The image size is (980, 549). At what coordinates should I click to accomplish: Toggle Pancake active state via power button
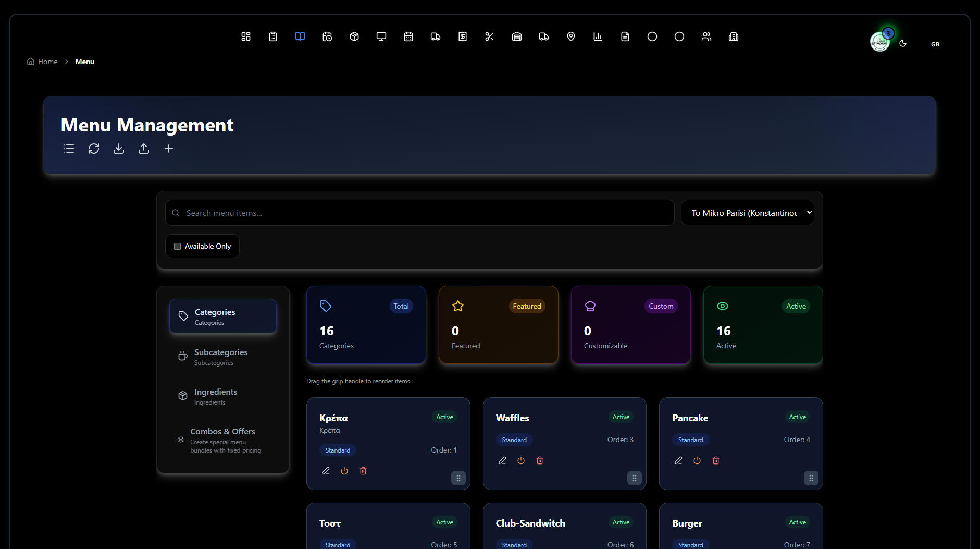pos(697,460)
